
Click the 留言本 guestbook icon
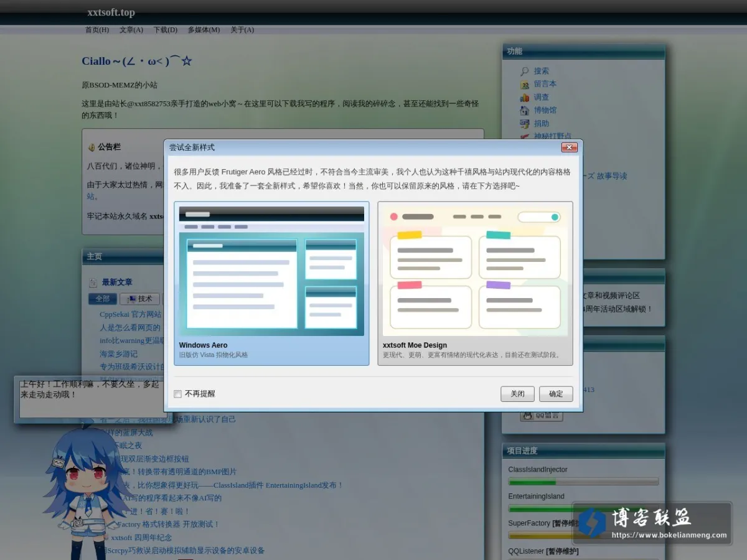tap(525, 84)
